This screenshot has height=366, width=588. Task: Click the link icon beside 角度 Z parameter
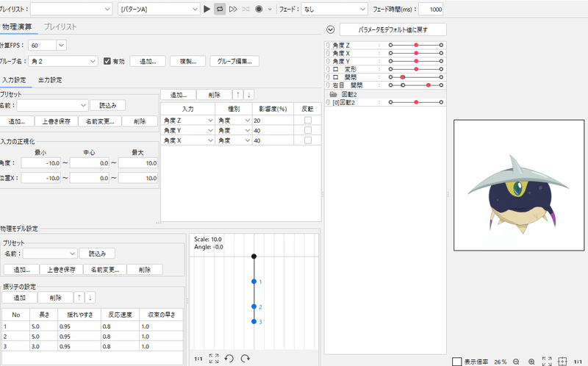(x=328, y=45)
